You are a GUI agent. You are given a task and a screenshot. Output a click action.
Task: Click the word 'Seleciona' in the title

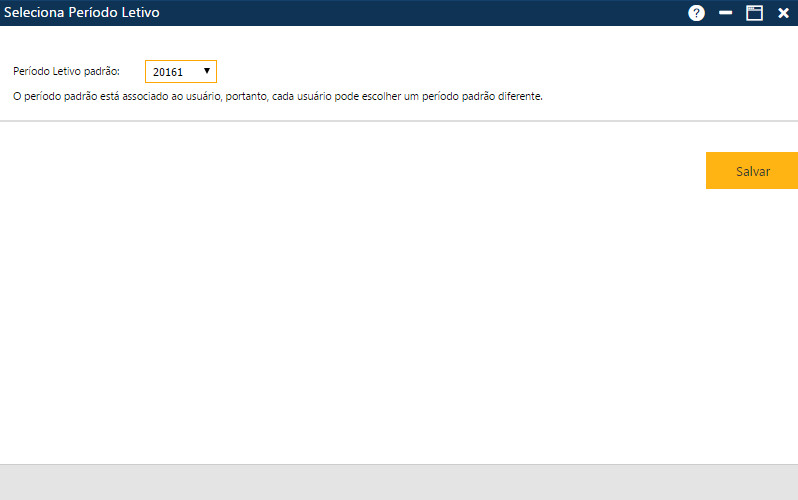35,13
